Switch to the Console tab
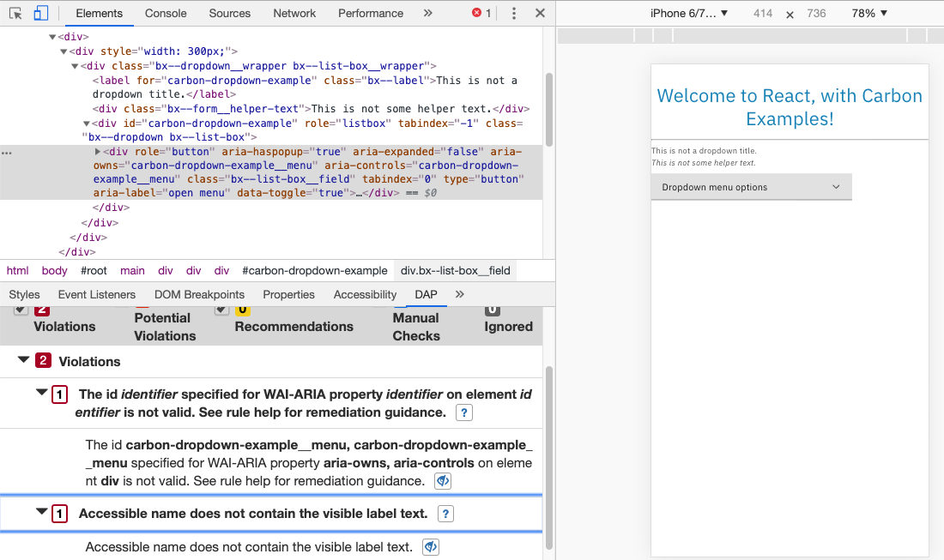The width and height of the screenshot is (944, 560). click(x=165, y=13)
